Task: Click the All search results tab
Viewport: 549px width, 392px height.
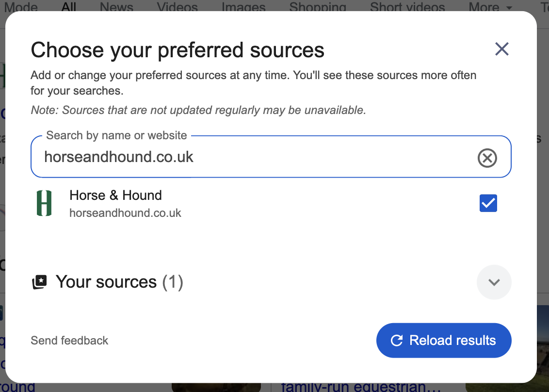Action: point(68,7)
